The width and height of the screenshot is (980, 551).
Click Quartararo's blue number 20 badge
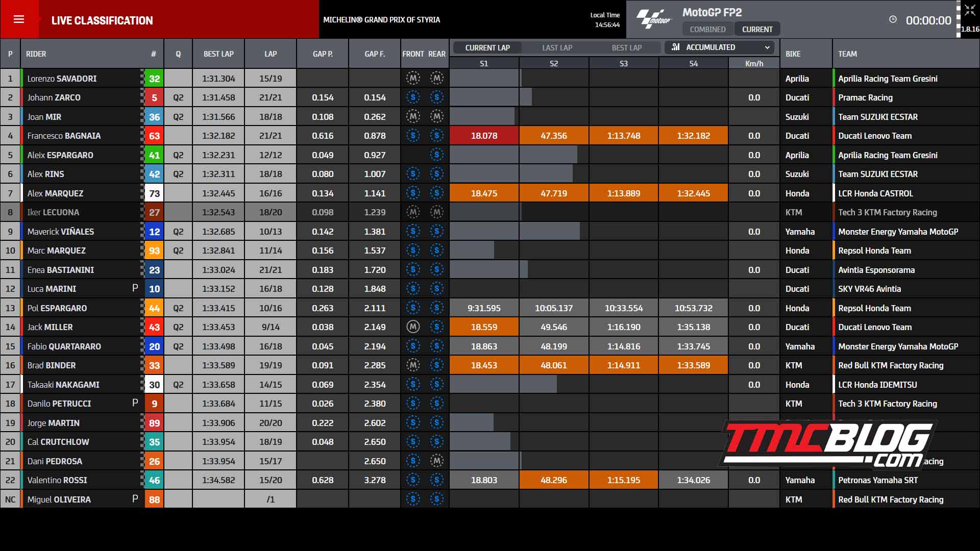tap(154, 346)
